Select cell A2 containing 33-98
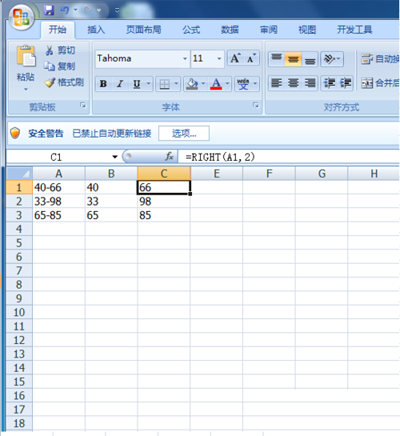This screenshot has height=436, width=400. pos(59,201)
